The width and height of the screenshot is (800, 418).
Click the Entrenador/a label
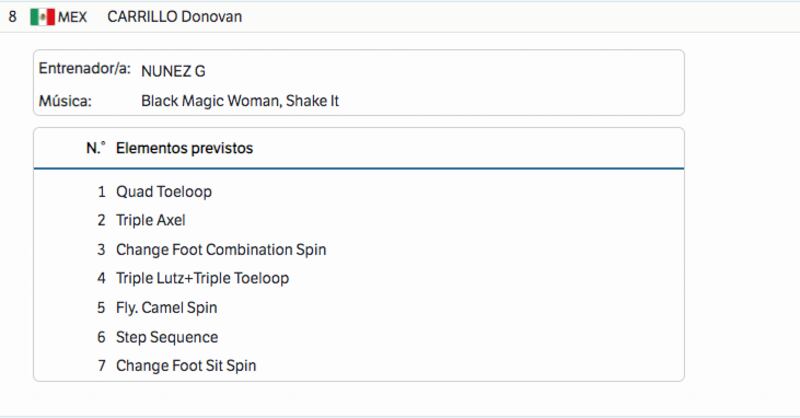[85, 68]
